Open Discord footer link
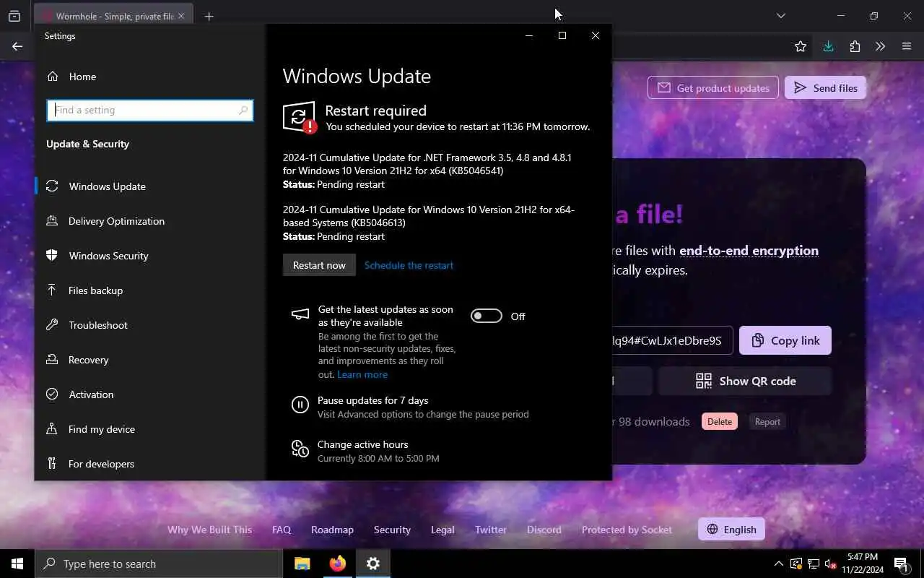Viewport: 924px width, 578px height. coord(544,530)
